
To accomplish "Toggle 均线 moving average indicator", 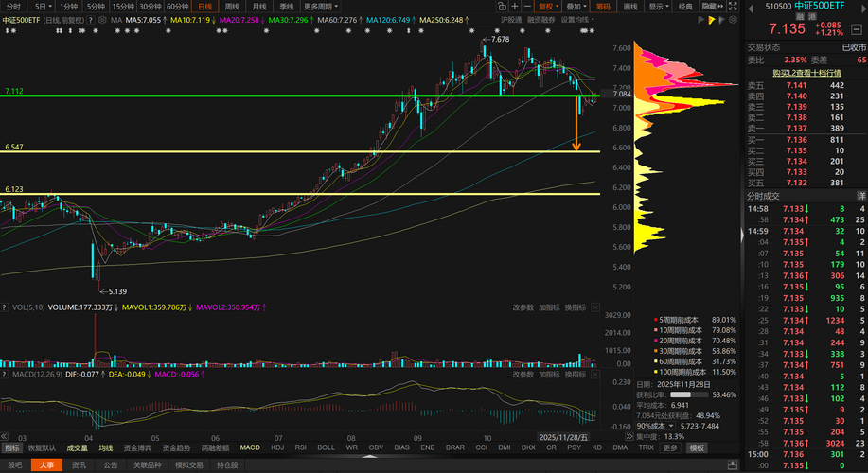I will [x=105, y=448].
